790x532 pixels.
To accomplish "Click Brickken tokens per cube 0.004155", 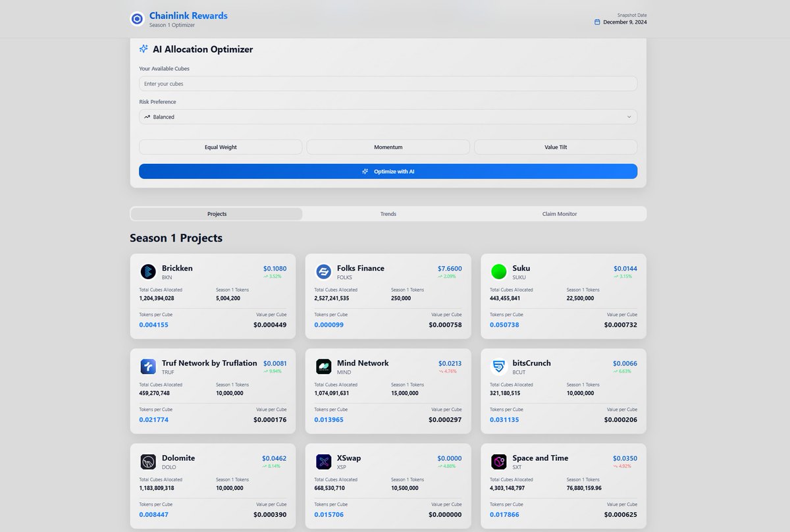I will point(153,325).
